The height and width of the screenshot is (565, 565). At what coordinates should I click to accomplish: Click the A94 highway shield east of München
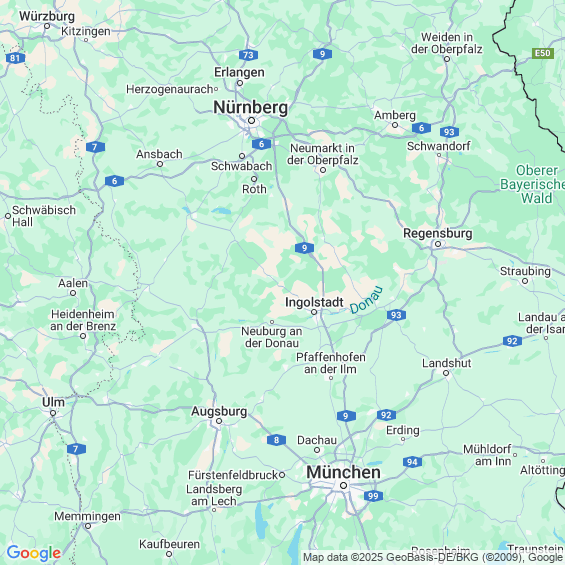click(412, 462)
